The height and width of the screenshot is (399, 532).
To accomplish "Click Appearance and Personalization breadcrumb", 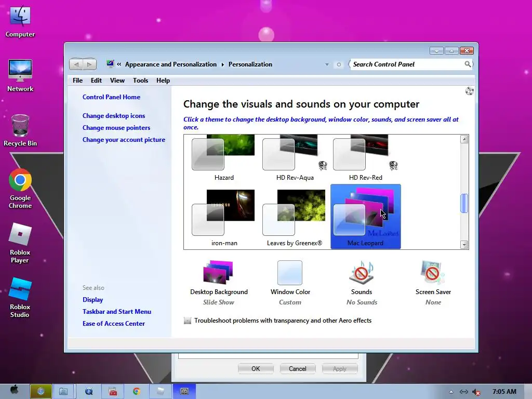I will (170, 64).
